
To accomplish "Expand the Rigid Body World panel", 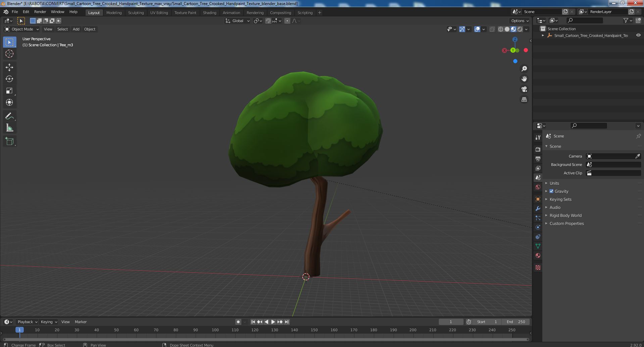I will 565,215.
